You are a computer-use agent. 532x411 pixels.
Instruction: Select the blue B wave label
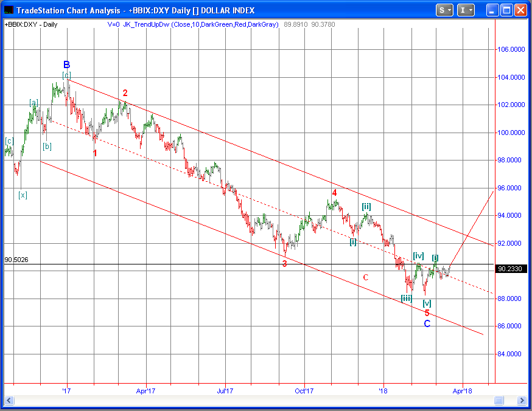point(66,64)
